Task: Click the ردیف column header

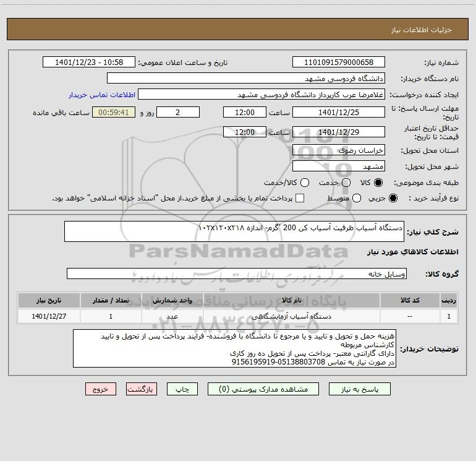Action: coord(449,300)
